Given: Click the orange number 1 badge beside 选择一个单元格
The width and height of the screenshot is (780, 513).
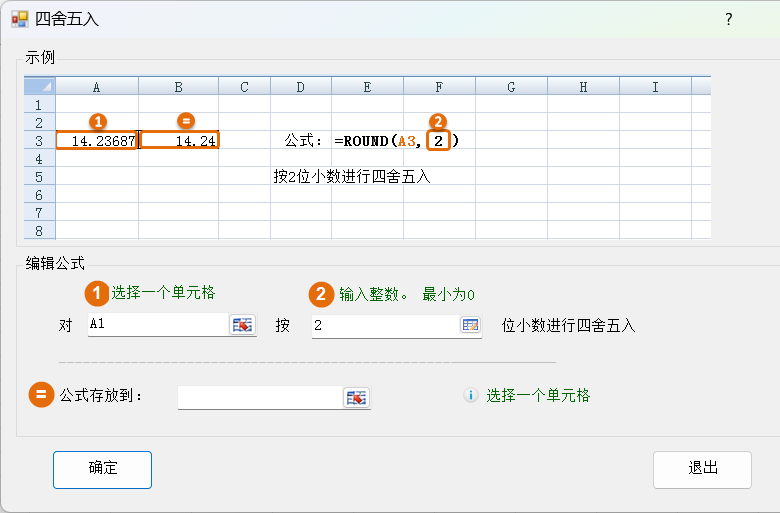Looking at the screenshot, I should pyautogui.click(x=97, y=293).
